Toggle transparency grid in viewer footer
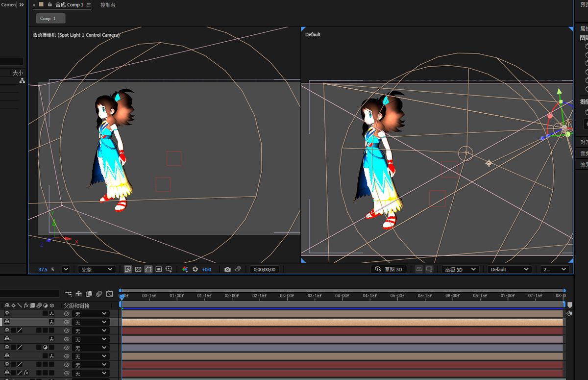 (138, 269)
